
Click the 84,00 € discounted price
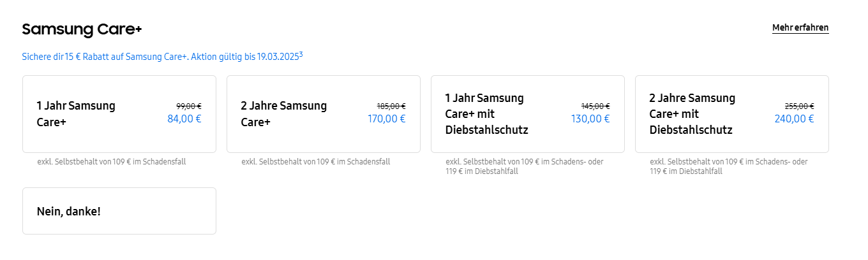184,119
